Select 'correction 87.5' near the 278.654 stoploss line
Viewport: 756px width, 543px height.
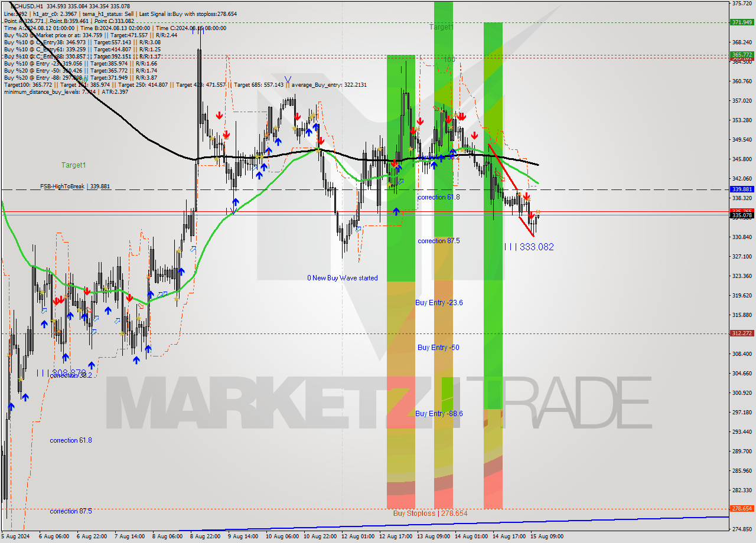pos(71,511)
